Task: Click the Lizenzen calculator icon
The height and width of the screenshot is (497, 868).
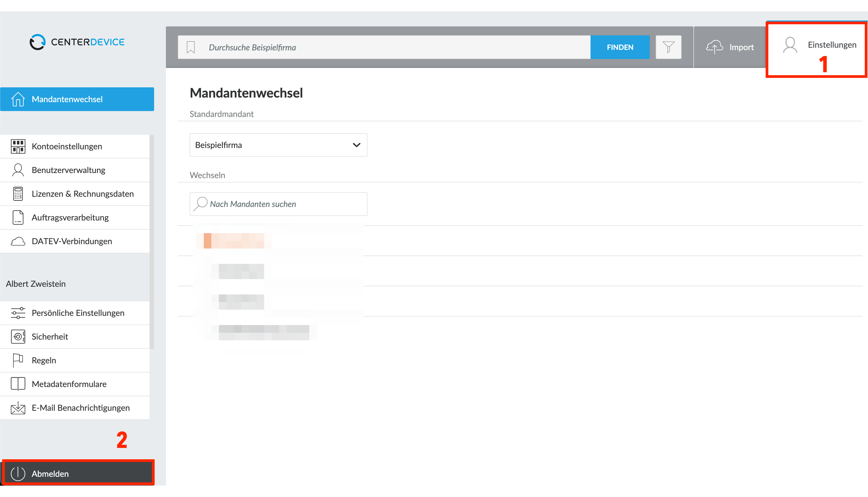Action: pos(18,194)
